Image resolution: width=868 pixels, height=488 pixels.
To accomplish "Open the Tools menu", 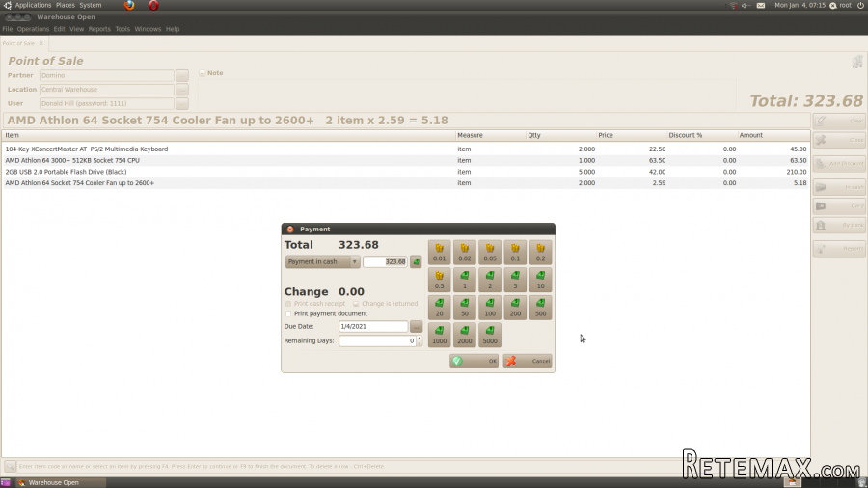I will pos(122,29).
